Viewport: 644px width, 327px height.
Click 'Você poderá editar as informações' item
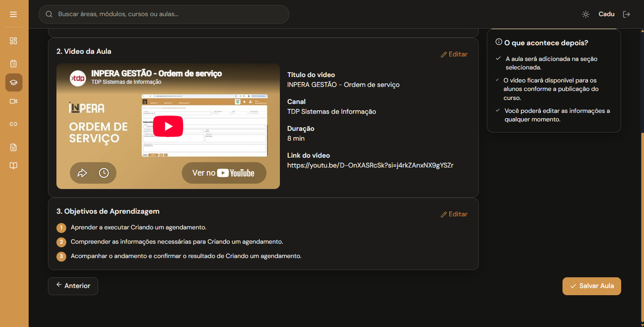click(x=557, y=115)
